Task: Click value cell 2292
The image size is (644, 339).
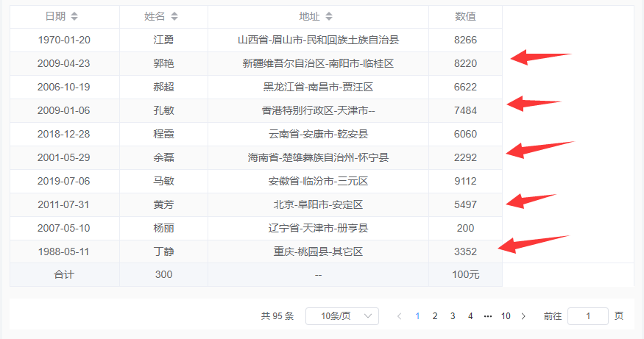Action: point(465,157)
